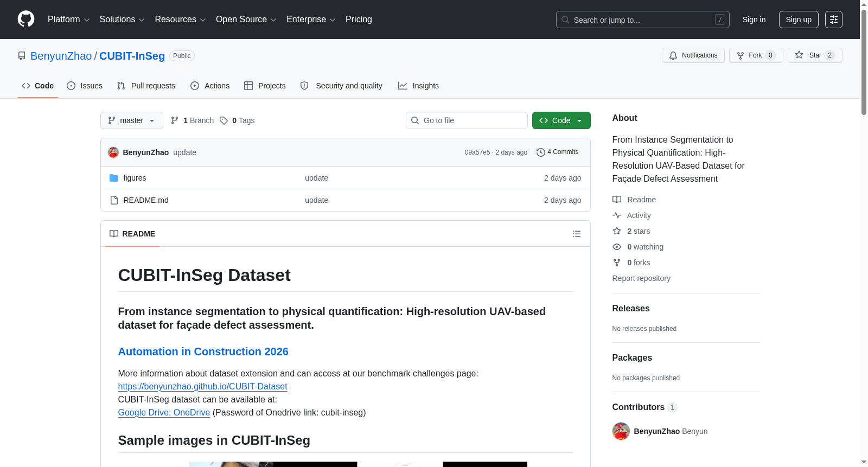The height and width of the screenshot is (467, 868).
Task: Switch to the Actions tab
Action: click(x=210, y=86)
